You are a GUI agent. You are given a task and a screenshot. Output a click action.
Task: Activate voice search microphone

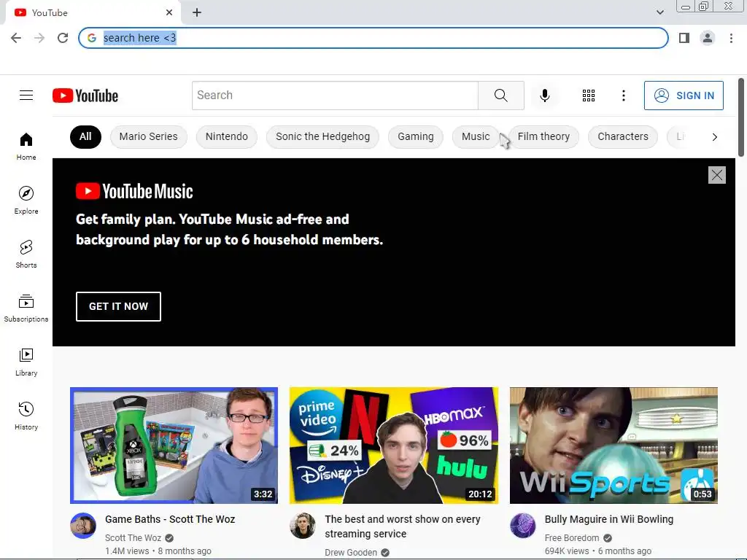544,96
